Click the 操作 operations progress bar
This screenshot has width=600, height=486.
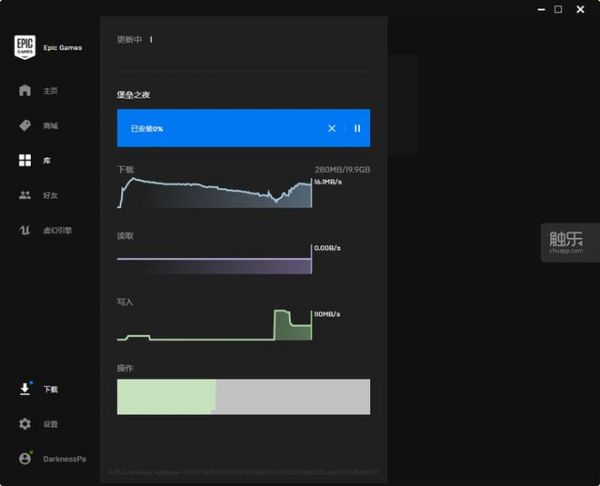click(243, 396)
